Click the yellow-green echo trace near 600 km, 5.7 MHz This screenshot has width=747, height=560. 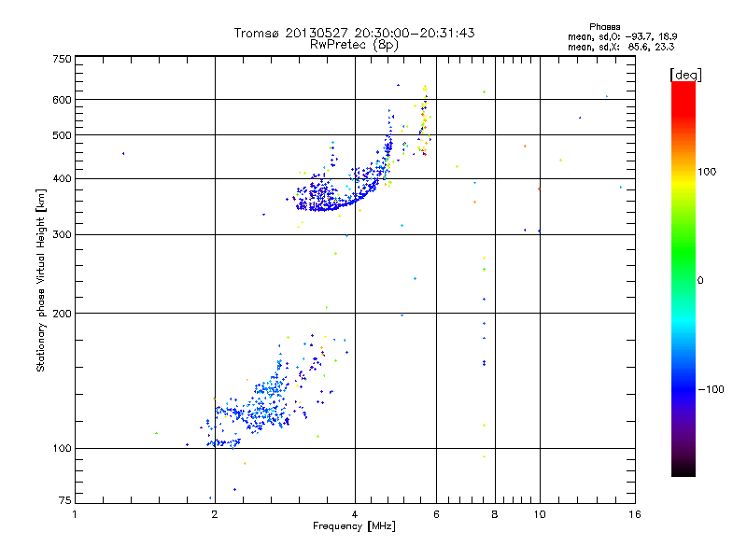click(424, 119)
